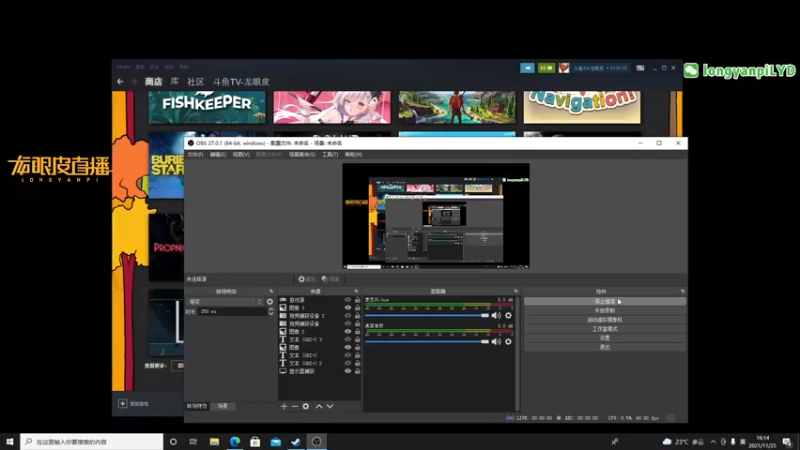This screenshot has height=450, width=800.
Task: Open Steam Big Picture mode icon
Action: click(640, 68)
